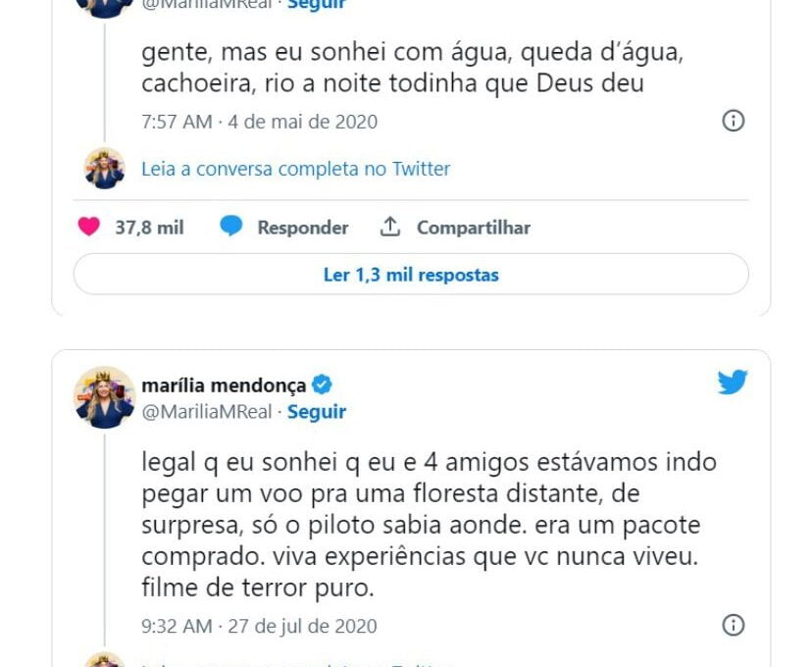
Task: Click the pink heart like icon
Action: point(88,227)
